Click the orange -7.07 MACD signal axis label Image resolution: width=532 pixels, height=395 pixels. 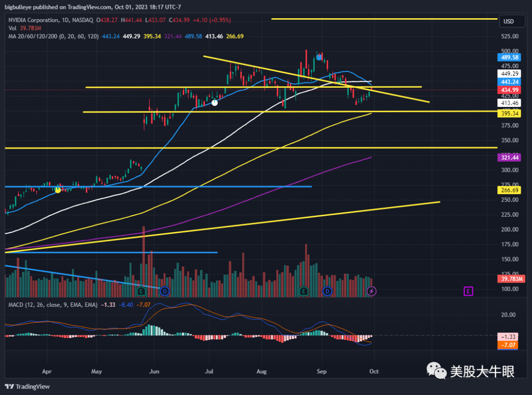(x=508, y=345)
